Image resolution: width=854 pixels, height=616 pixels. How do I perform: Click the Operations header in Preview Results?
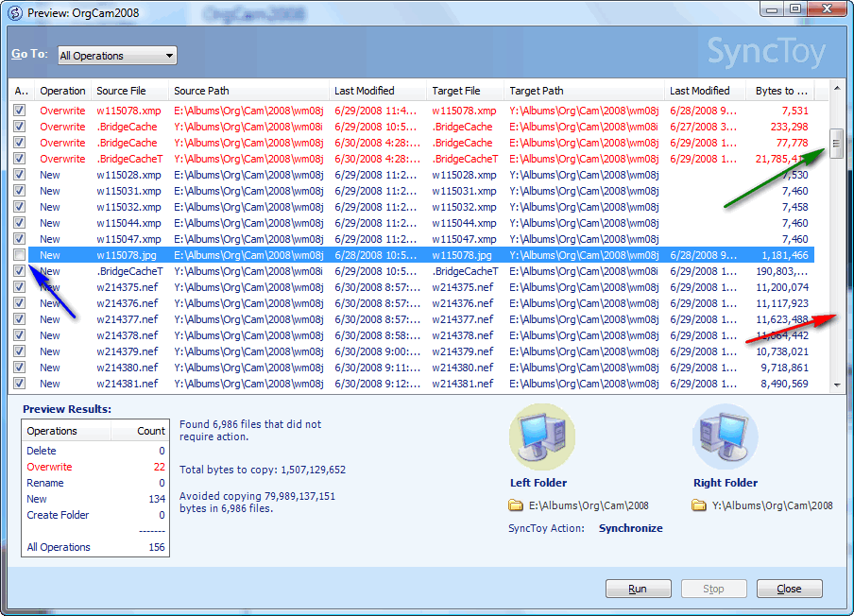[66, 431]
